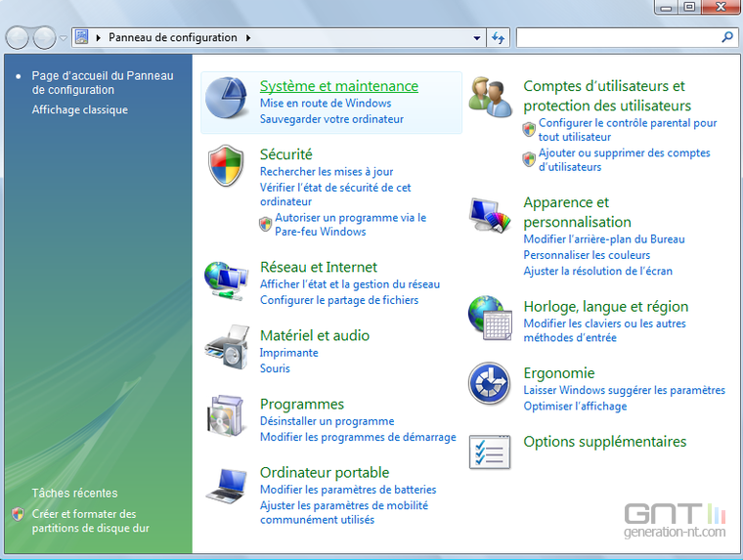Open Créer et formater des partitions de disque dur
Screen dimensions: 743x560
click(91, 521)
